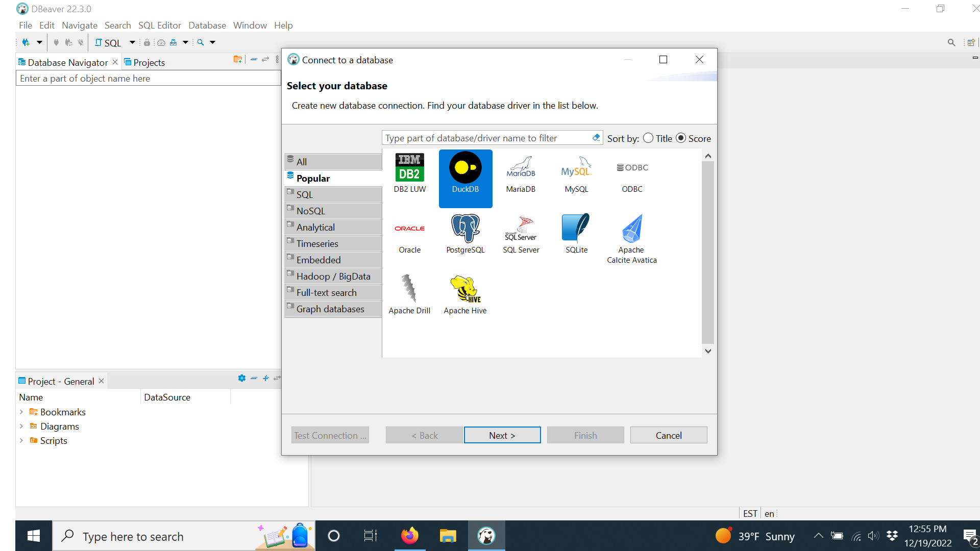980x551 pixels.
Task: Select the Analytical category
Action: (333, 227)
